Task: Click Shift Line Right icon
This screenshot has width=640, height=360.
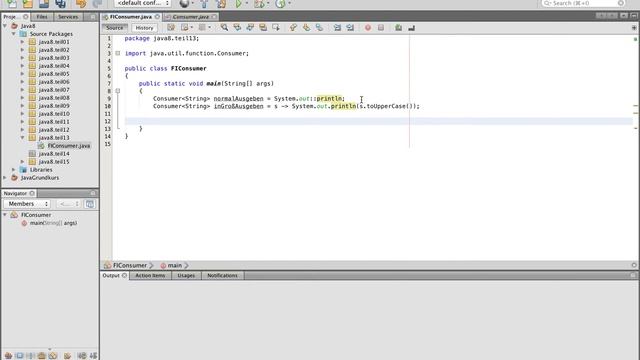Action: [x=350, y=28]
